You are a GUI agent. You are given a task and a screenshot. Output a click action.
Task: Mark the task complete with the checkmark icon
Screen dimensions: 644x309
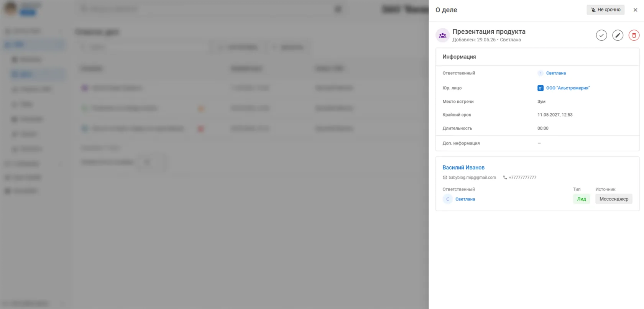coord(601,35)
